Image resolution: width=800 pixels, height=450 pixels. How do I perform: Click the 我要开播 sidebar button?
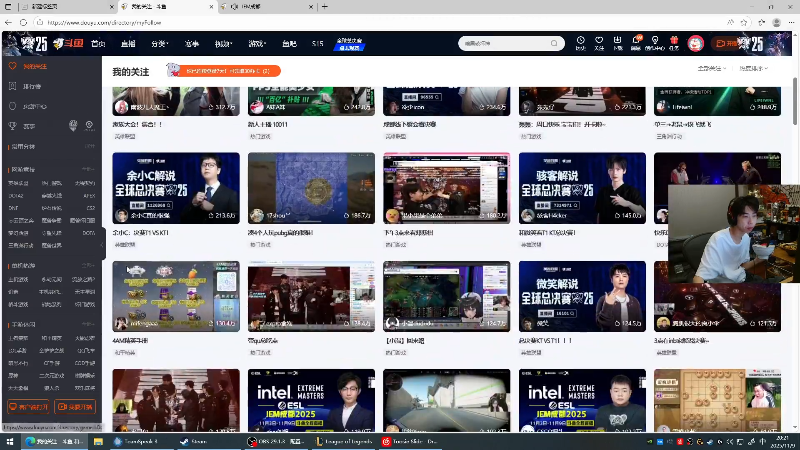click(x=75, y=407)
